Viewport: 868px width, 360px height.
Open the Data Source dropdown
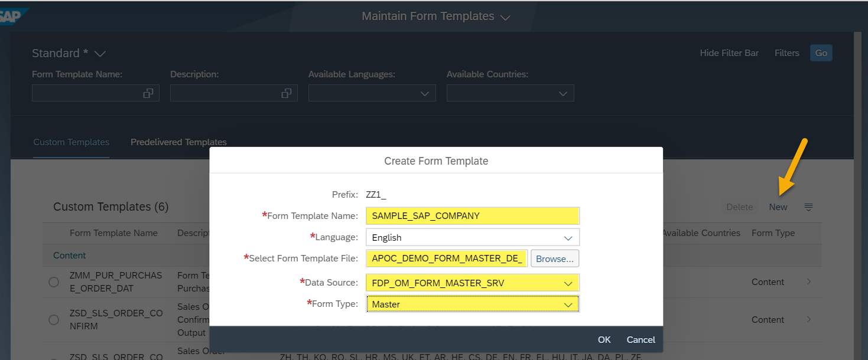pos(568,283)
